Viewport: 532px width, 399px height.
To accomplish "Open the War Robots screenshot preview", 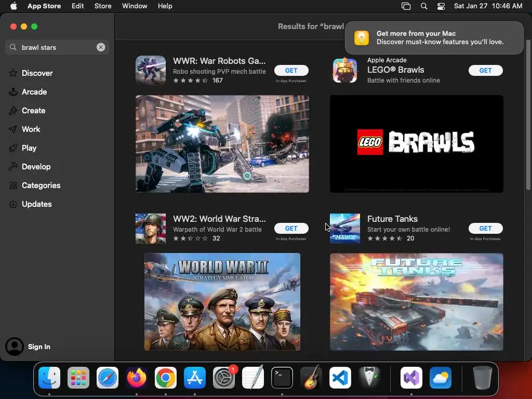I will click(x=222, y=144).
